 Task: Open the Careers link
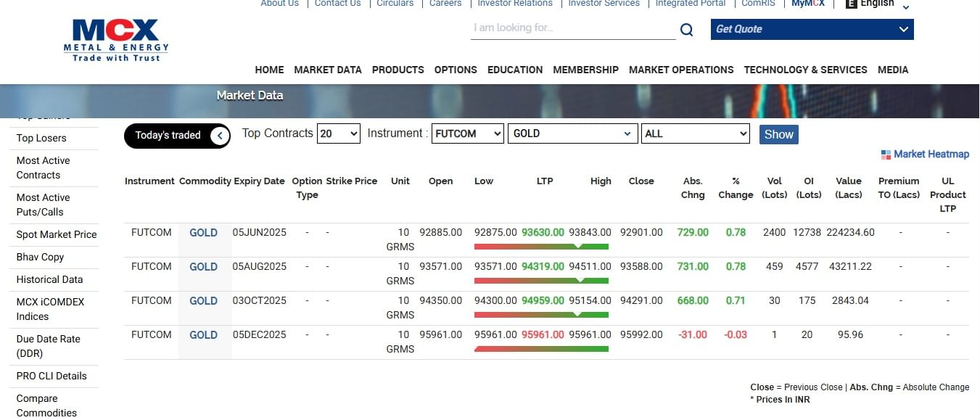tap(445, 4)
